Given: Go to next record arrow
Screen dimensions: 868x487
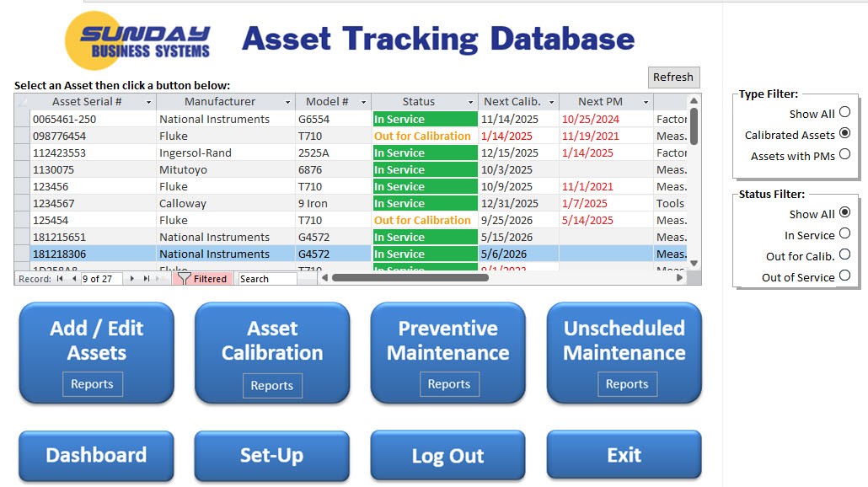Looking at the screenshot, I should (x=132, y=279).
